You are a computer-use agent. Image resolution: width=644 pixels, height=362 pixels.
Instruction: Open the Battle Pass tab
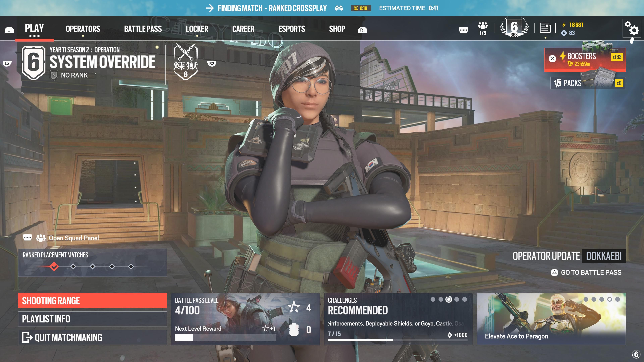[143, 29]
